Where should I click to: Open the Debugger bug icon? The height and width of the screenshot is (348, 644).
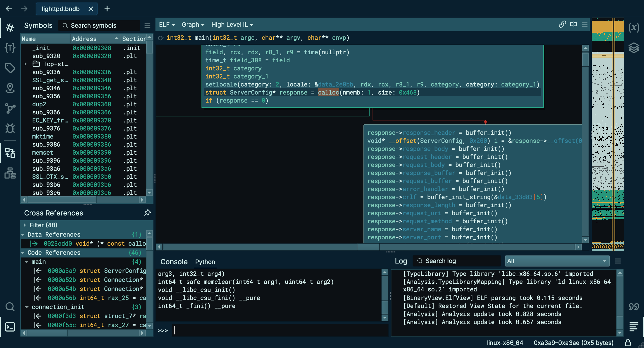(10, 128)
